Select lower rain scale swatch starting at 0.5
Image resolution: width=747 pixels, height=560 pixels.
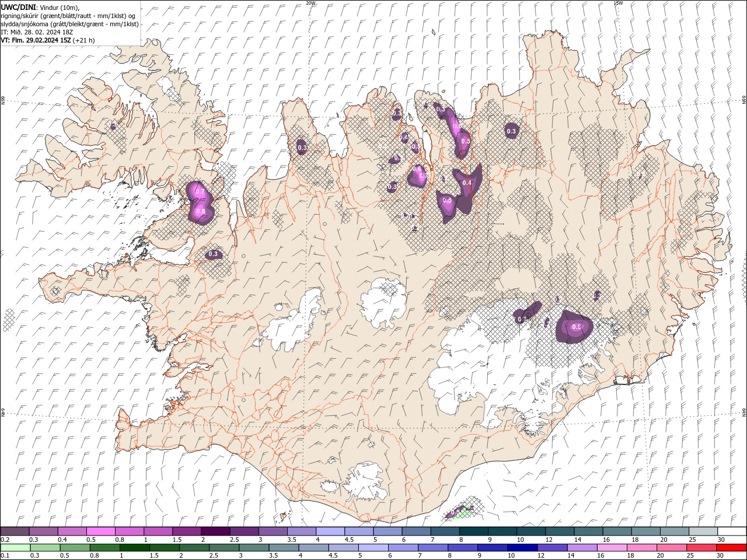[75, 548]
